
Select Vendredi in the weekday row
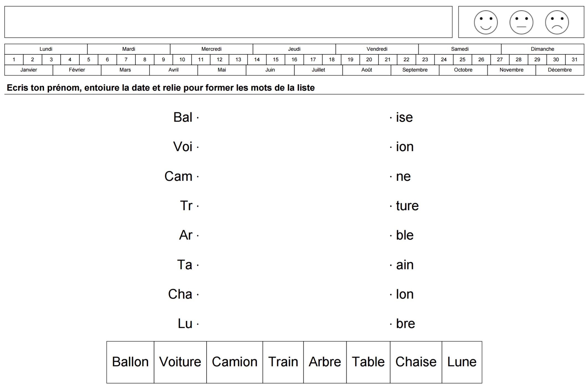(x=377, y=49)
